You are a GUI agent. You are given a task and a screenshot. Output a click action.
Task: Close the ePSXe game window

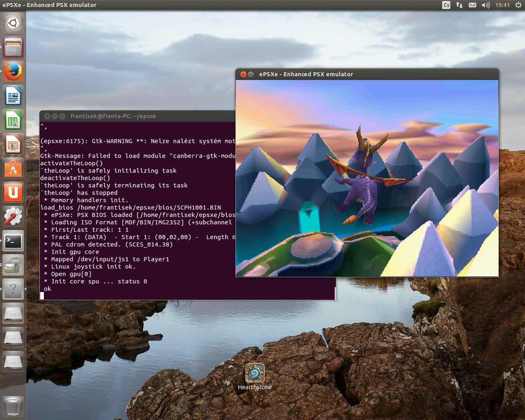pyautogui.click(x=243, y=74)
